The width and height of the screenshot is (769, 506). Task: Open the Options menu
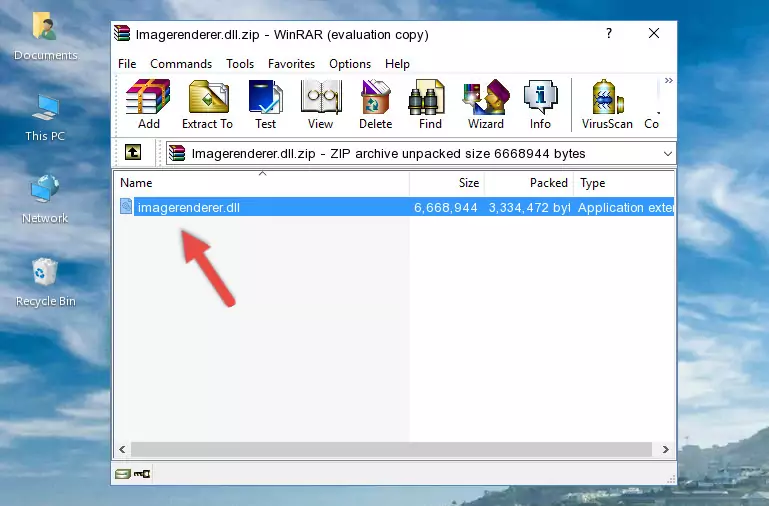(350, 64)
